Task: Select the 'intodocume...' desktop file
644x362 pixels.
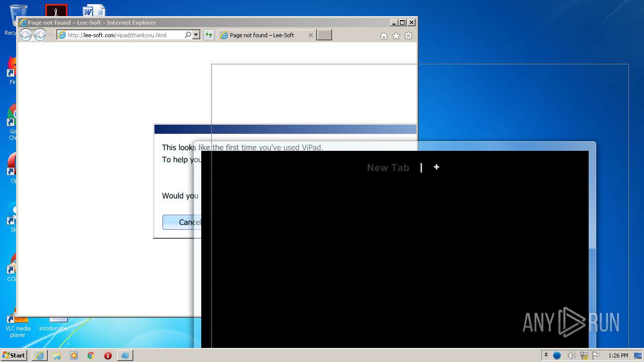Action: (55, 325)
